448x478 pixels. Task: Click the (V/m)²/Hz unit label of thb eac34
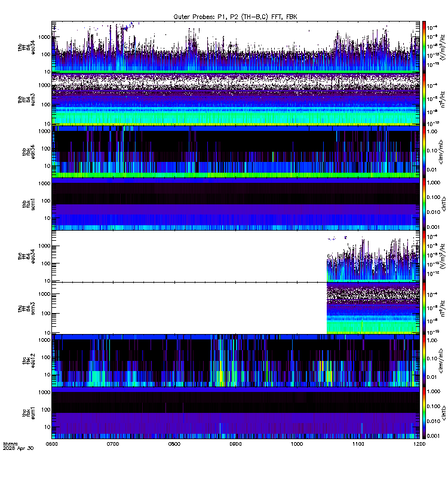[x=443, y=47]
